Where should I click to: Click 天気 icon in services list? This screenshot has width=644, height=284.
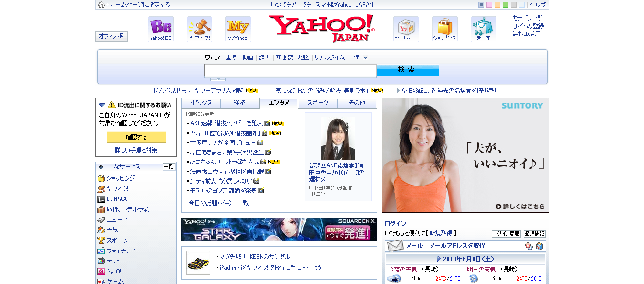(x=101, y=230)
